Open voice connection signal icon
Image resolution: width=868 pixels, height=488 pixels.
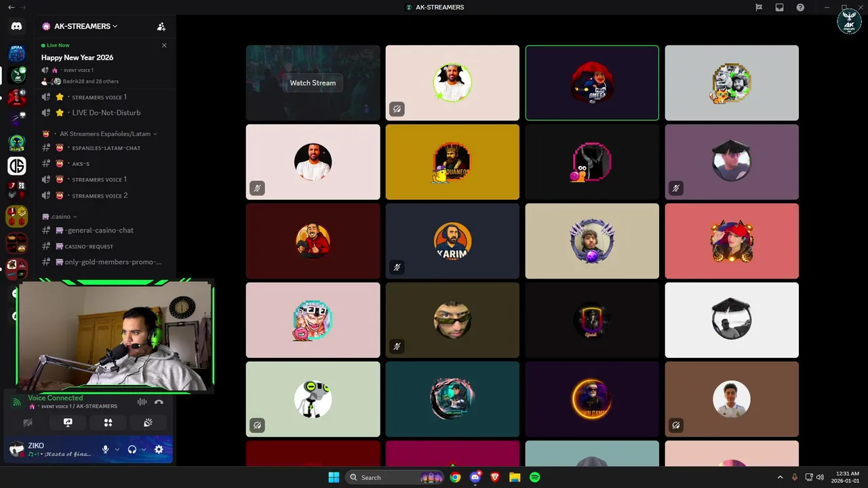click(17, 402)
